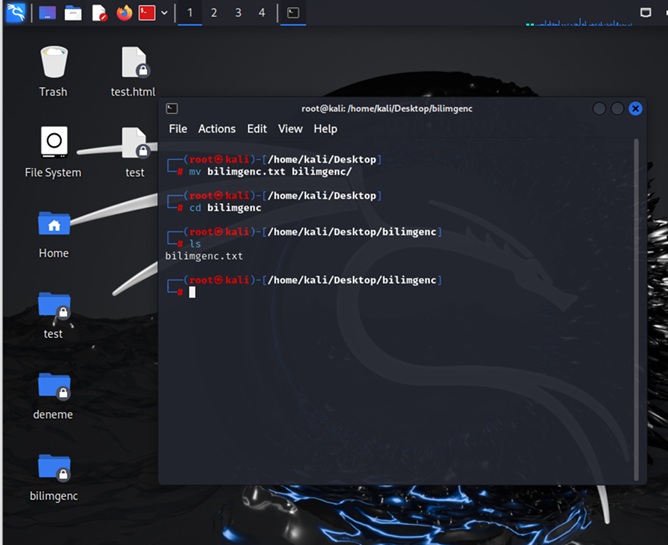Maximize the terminal window
The height and width of the screenshot is (545, 668).
[x=617, y=109]
